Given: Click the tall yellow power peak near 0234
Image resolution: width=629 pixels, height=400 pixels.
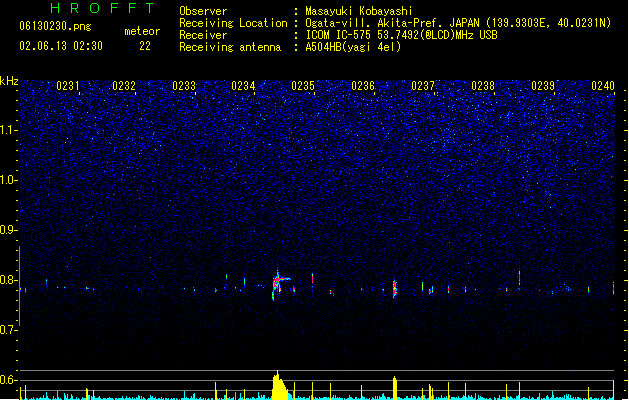Looking at the screenshot, I should click(x=280, y=386).
